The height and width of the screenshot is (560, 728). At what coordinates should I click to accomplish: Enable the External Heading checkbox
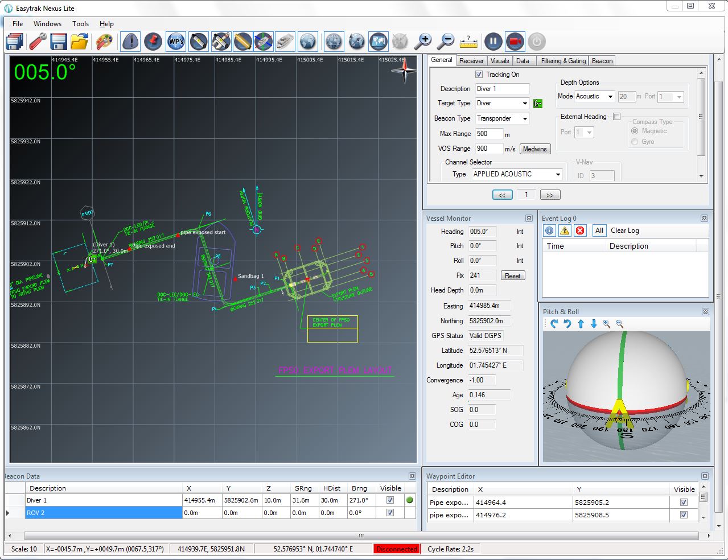pos(616,117)
